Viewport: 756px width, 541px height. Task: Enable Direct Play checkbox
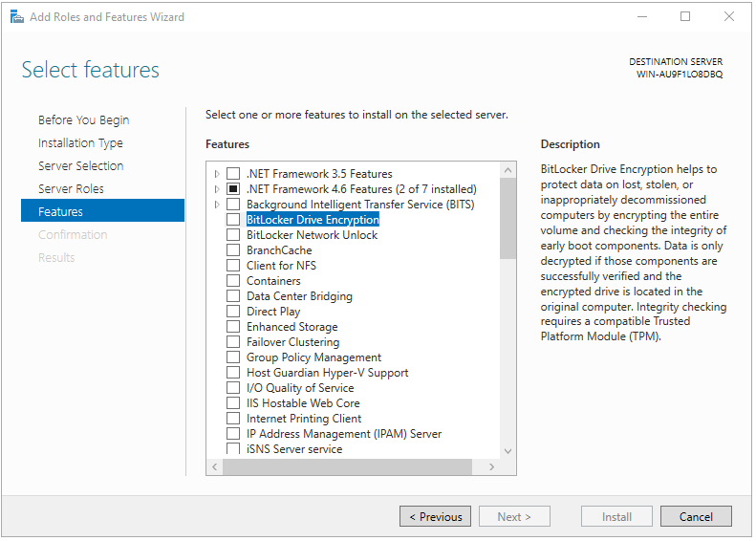tap(233, 312)
